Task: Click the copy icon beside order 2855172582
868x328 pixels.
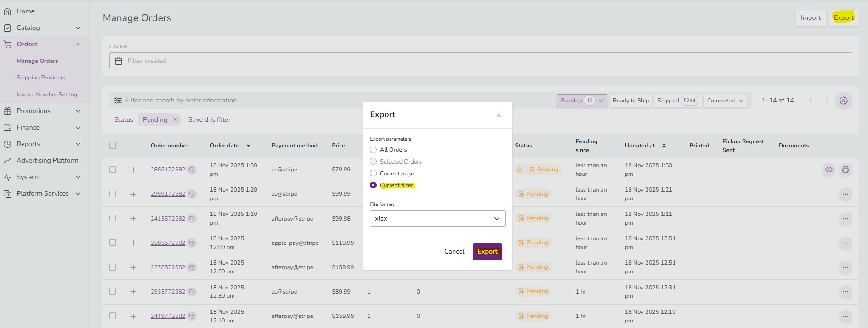Action: tap(192, 170)
